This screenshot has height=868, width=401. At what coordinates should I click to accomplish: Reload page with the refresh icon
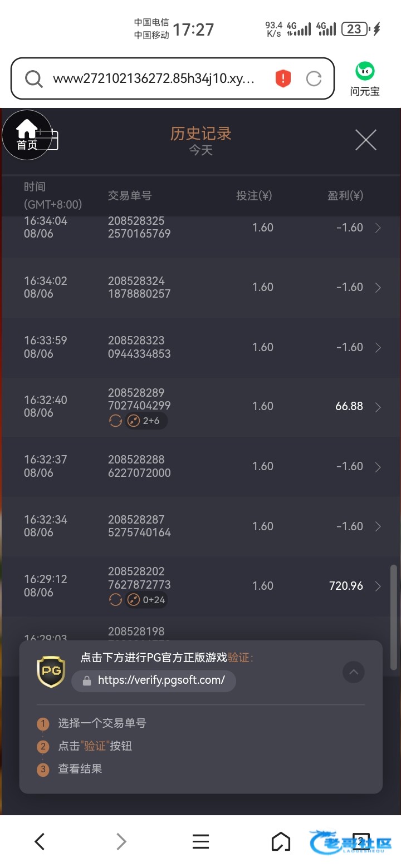(314, 79)
